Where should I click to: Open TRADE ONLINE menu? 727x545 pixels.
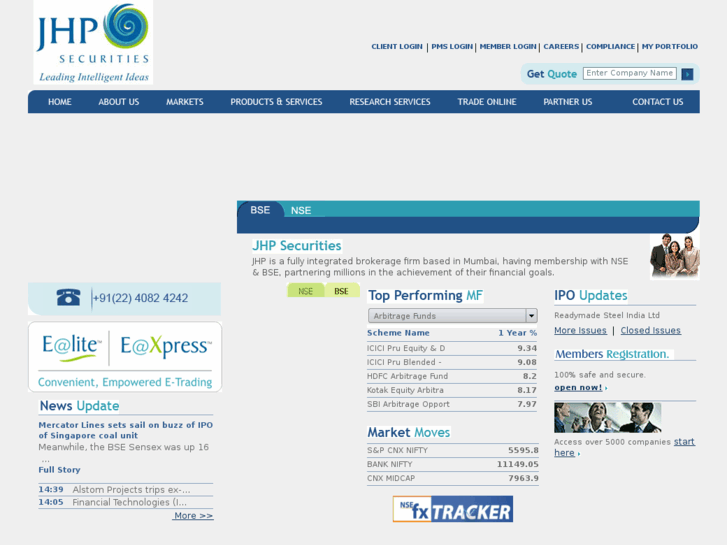pyautogui.click(x=487, y=102)
